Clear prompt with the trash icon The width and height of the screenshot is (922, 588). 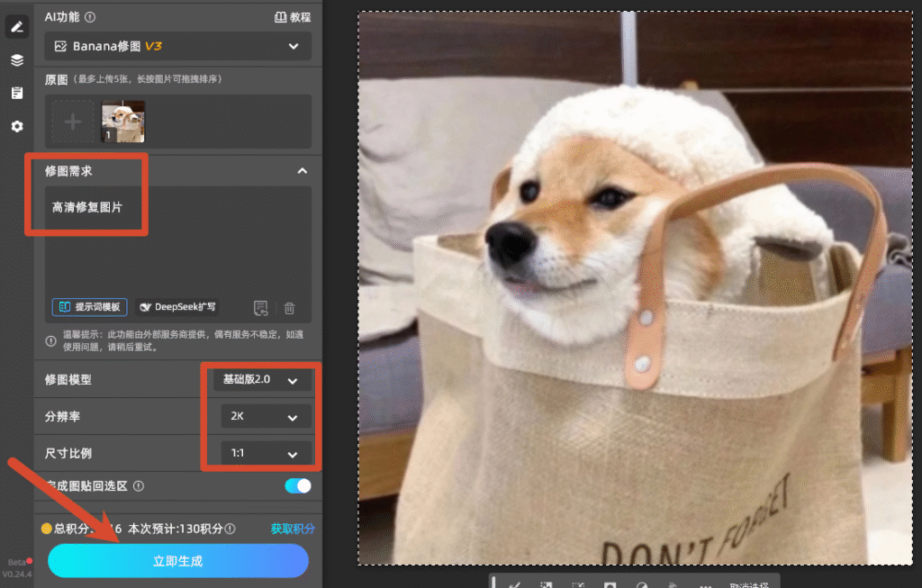click(289, 308)
